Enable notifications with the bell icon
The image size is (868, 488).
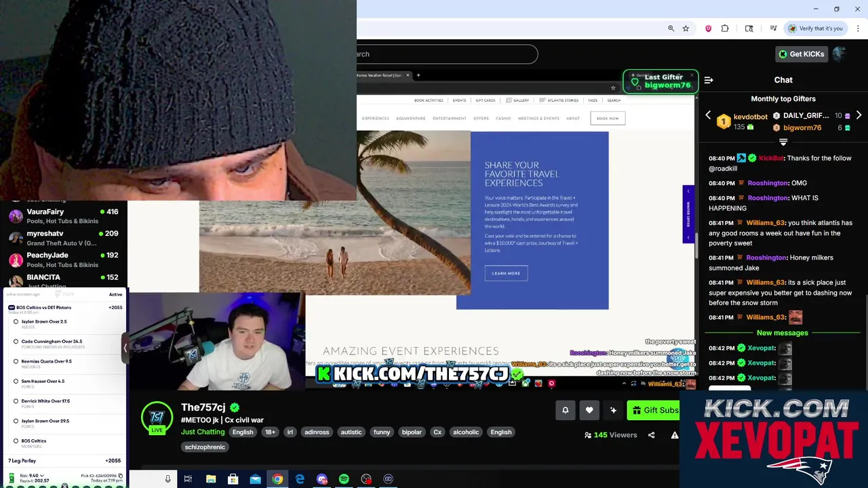click(566, 410)
